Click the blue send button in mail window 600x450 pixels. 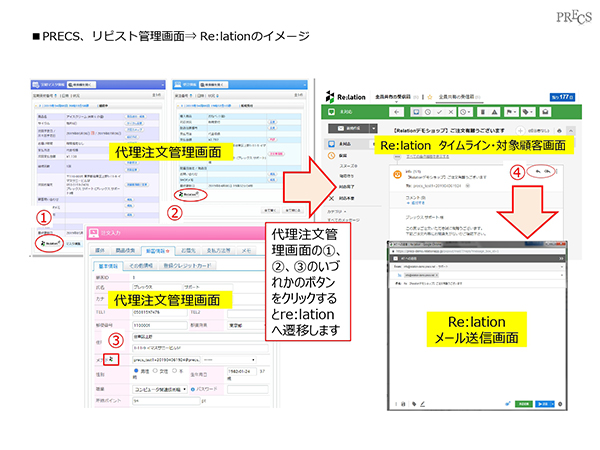pos(545,404)
